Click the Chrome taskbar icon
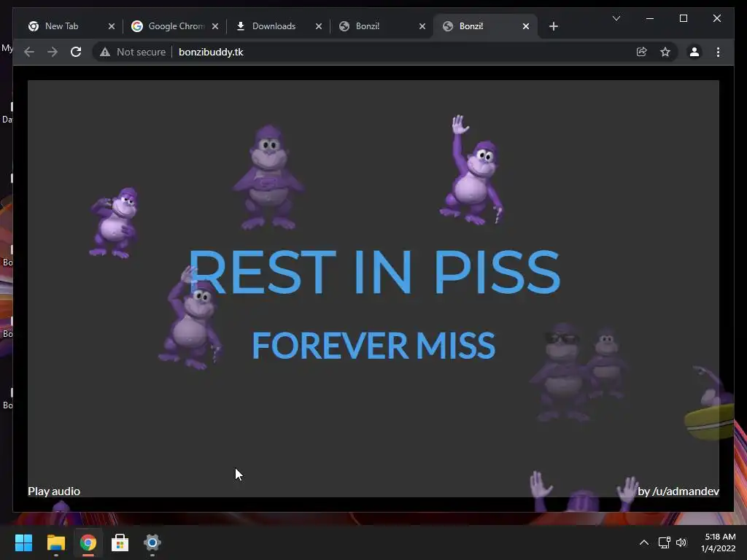Viewport: 747px width, 560px height. pyautogui.click(x=88, y=542)
